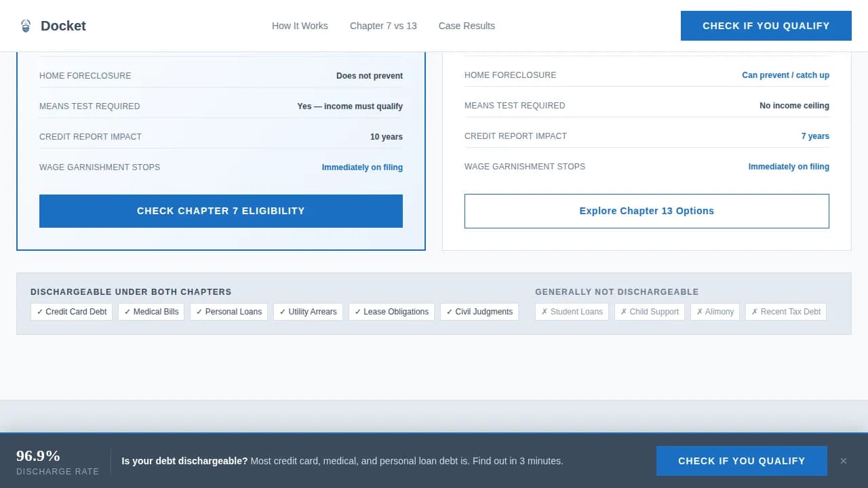Screen dimensions: 868x488
Task: Toggle the Utility Arrears debt chip
Action: (308, 312)
